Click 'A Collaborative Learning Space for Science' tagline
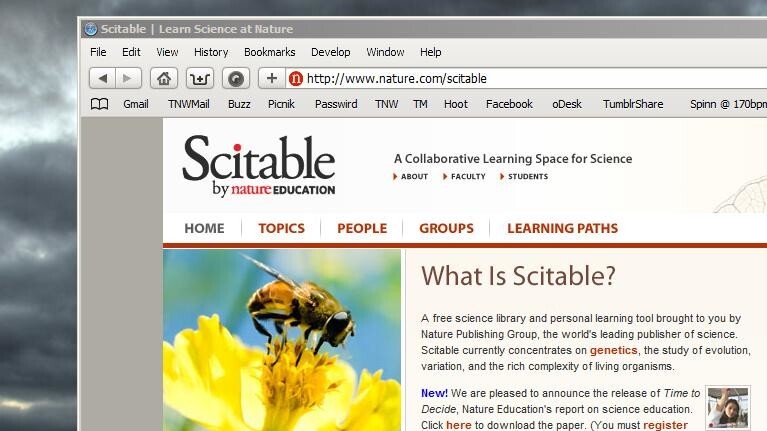 (513, 159)
